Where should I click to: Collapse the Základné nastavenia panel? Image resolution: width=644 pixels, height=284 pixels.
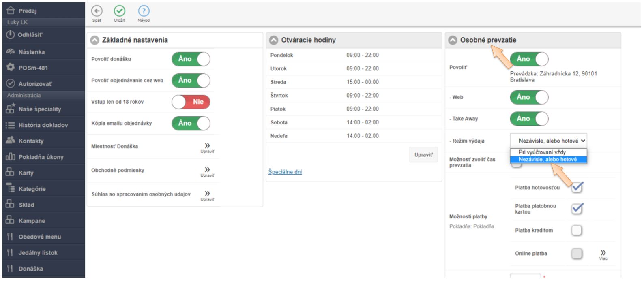click(x=94, y=40)
